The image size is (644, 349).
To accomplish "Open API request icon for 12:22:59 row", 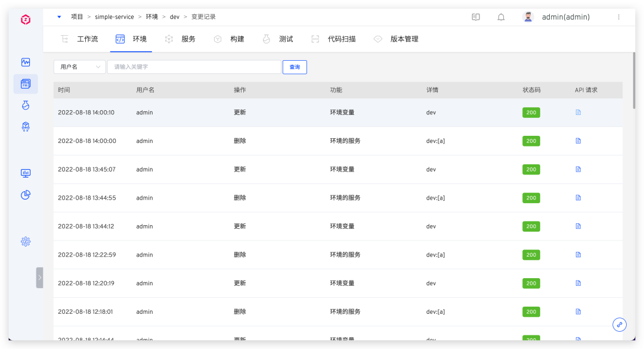I will point(578,255).
